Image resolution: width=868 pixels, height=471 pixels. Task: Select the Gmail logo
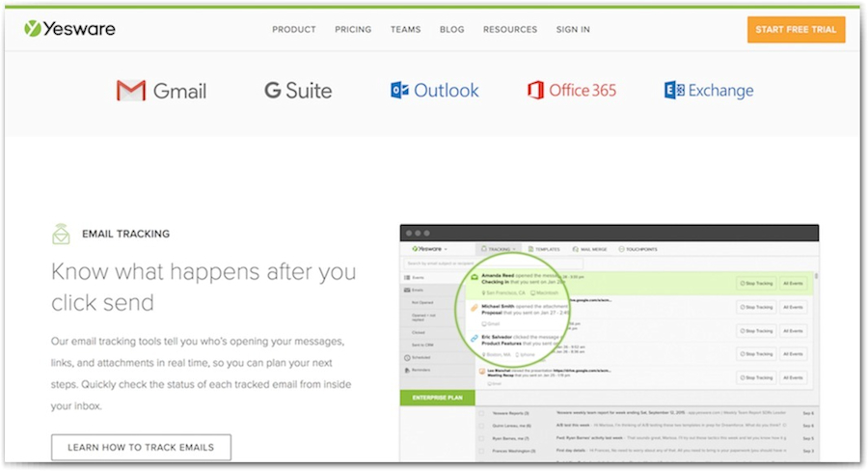tap(161, 91)
